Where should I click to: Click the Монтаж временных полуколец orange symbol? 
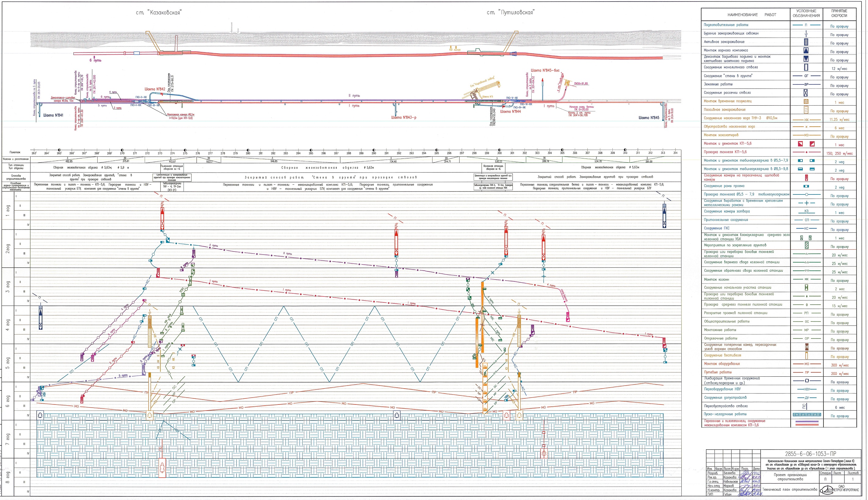pyautogui.click(x=806, y=101)
